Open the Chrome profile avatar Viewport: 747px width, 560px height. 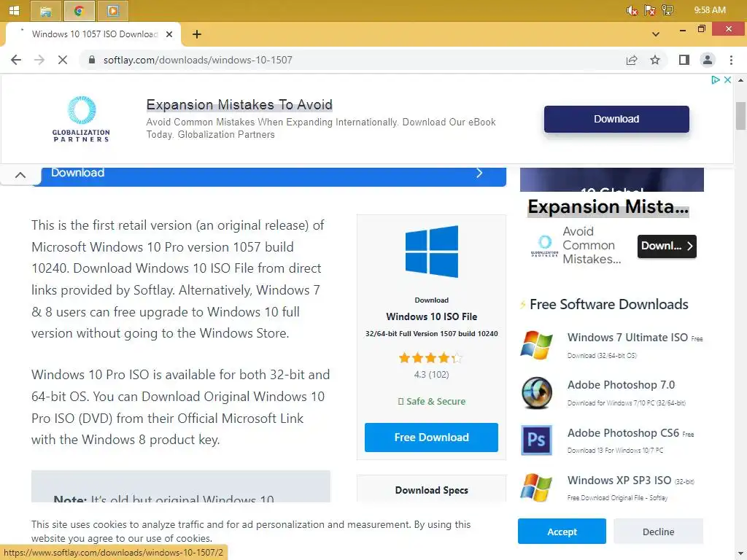(x=708, y=60)
